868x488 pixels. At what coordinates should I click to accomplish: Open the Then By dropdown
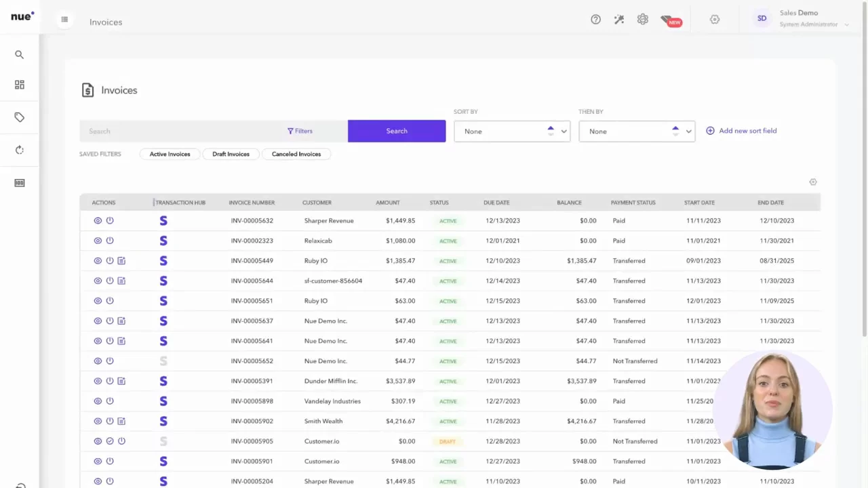[636, 131]
